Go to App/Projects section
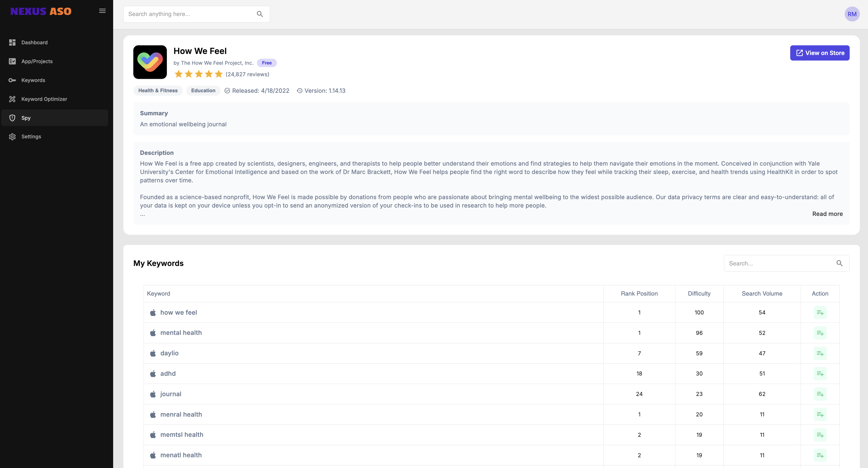 37,61
